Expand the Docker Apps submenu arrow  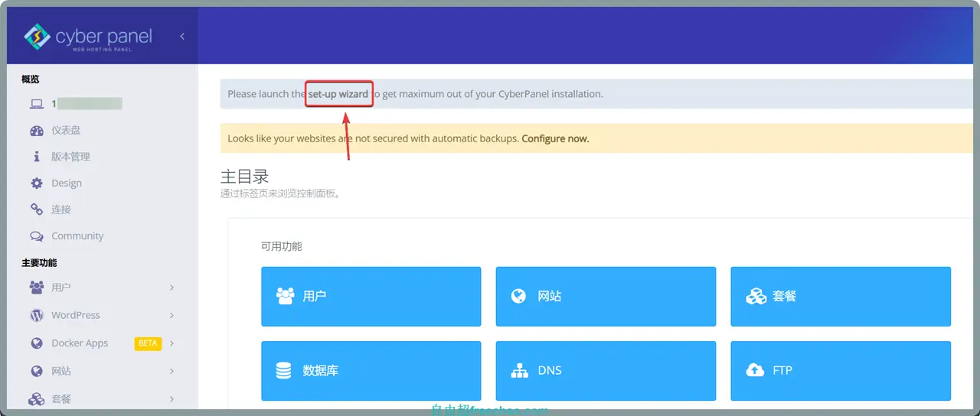click(171, 343)
